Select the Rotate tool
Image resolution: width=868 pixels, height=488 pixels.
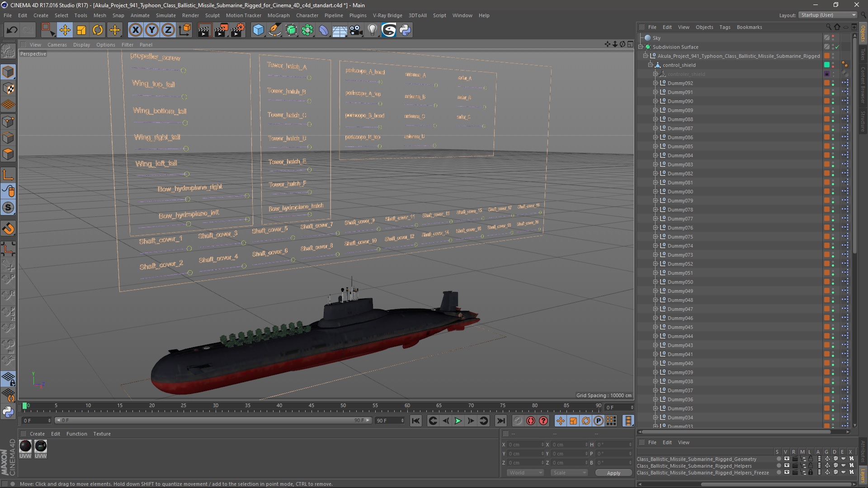[98, 30]
